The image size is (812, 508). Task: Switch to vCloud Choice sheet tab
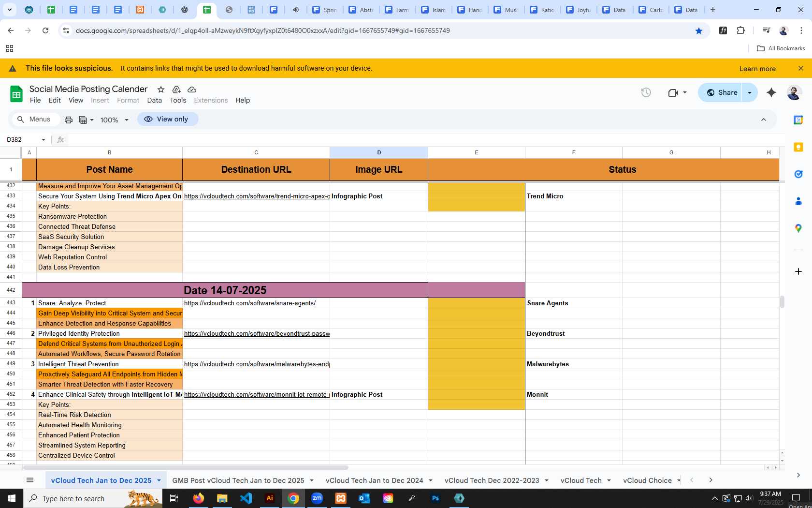(647, 480)
